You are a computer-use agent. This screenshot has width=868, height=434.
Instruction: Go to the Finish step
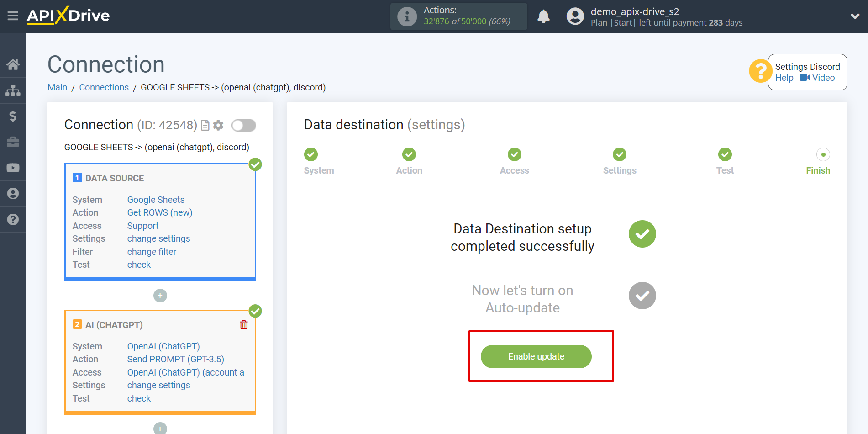point(823,154)
